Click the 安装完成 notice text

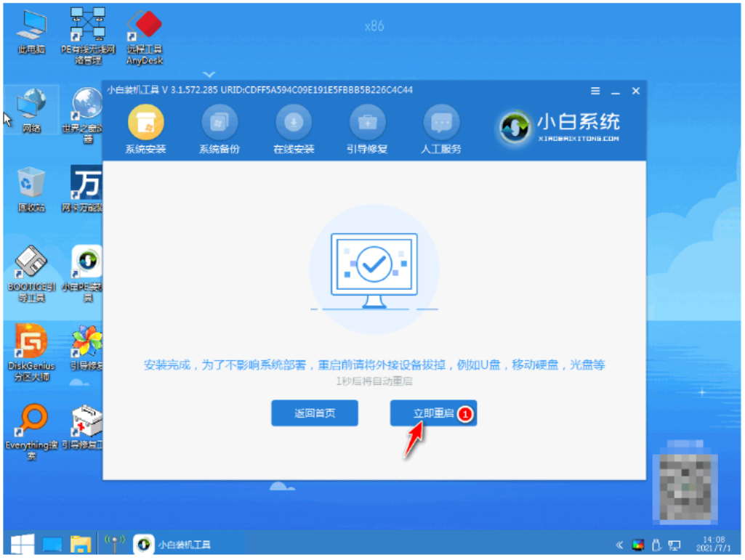click(374, 365)
